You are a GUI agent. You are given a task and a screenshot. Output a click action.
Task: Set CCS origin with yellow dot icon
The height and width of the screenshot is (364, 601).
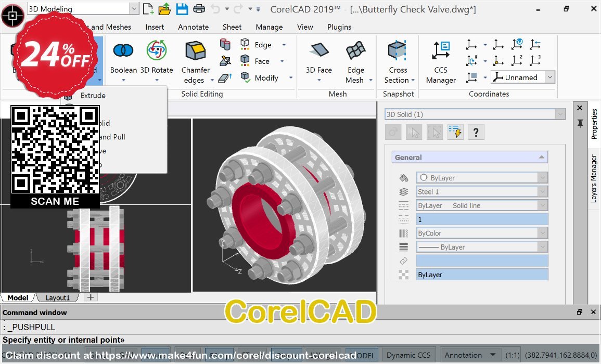pos(498,60)
